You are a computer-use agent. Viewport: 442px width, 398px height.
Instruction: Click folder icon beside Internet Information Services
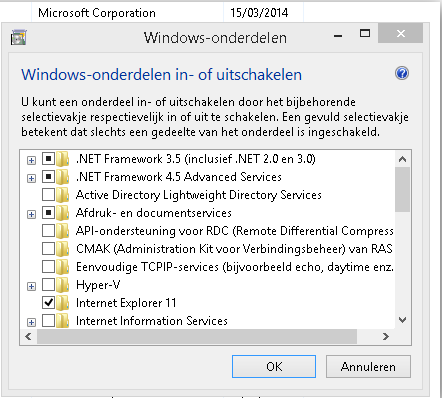coord(63,321)
